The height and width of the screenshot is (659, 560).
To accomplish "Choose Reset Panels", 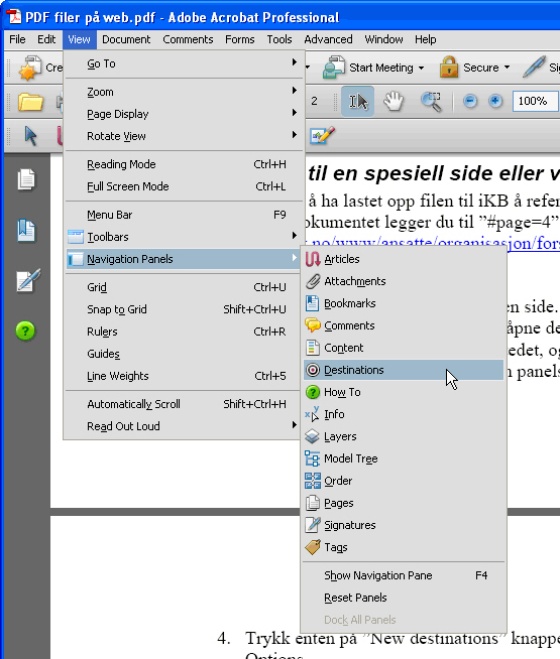I will click(x=404, y=598).
